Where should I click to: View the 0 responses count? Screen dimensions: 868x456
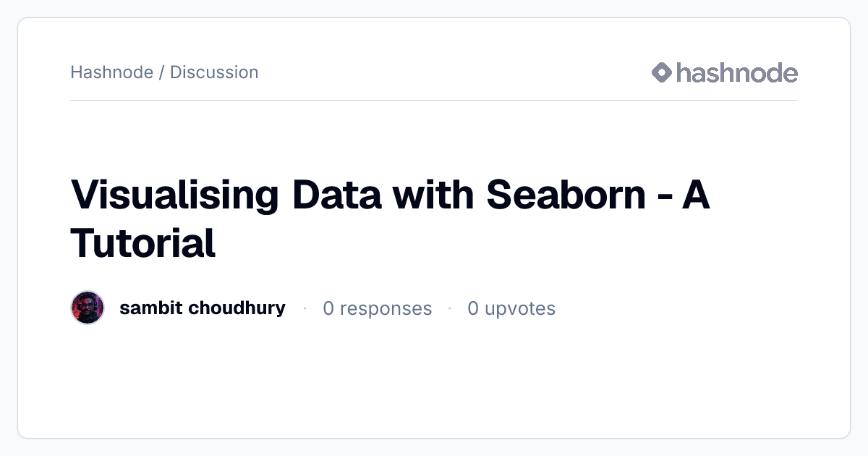pyautogui.click(x=377, y=308)
